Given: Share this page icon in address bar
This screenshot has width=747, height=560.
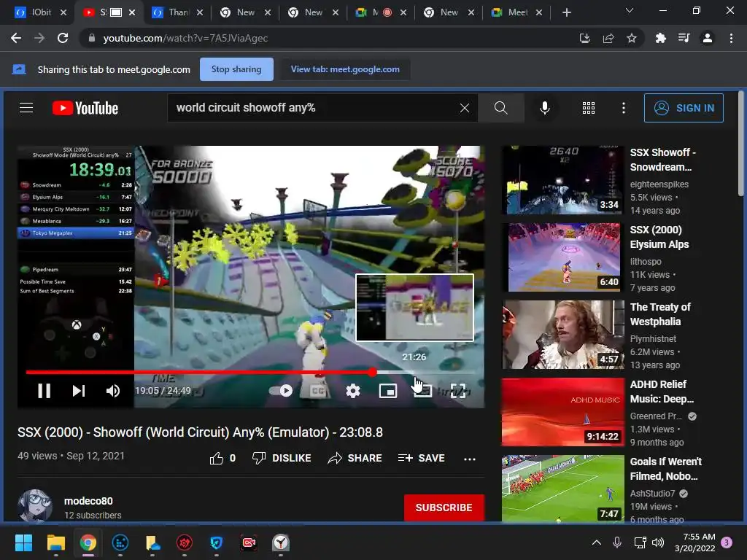Looking at the screenshot, I should (x=608, y=38).
